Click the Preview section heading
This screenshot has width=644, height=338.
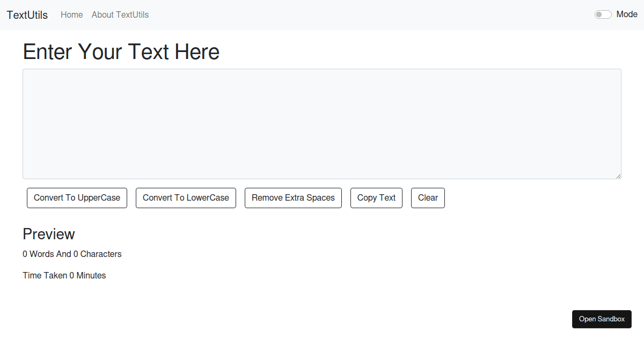(49, 234)
